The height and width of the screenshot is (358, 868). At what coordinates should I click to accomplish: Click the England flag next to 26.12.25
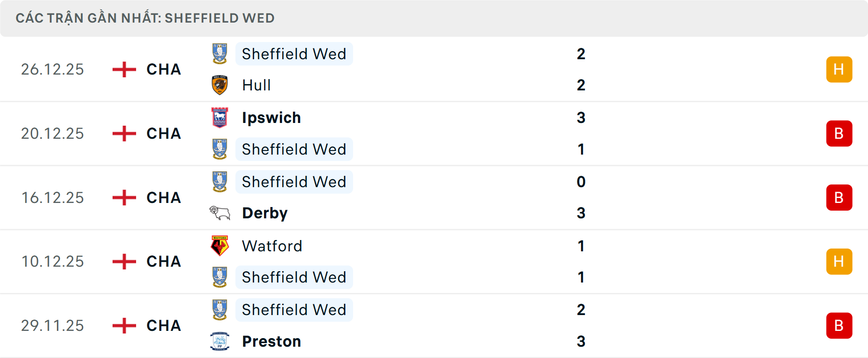coord(123,69)
